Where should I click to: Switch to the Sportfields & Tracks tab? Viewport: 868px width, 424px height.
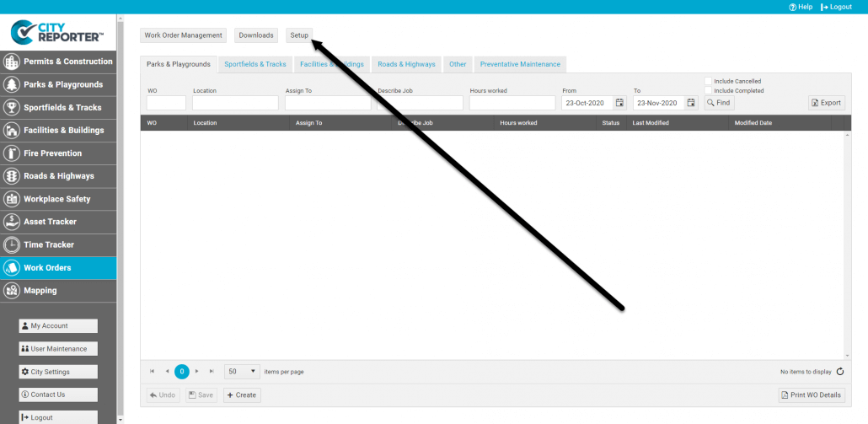[x=255, y=64]
